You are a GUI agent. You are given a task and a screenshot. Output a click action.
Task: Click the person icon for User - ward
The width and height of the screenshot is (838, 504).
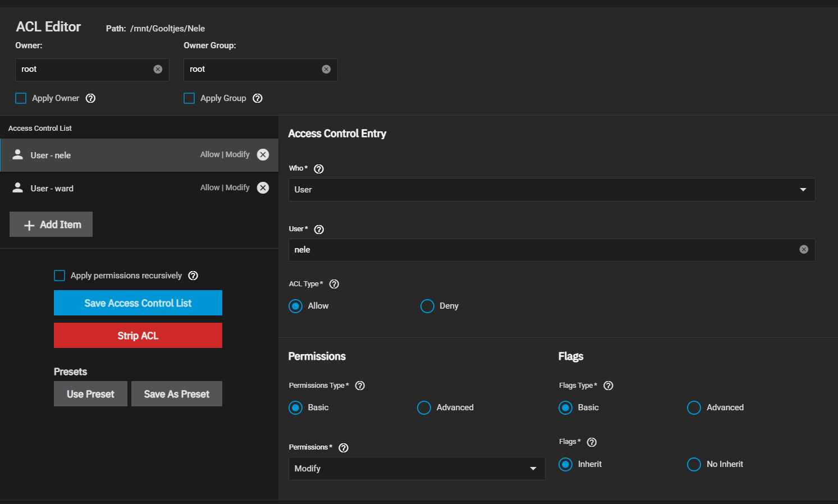[x=18, y=187]
